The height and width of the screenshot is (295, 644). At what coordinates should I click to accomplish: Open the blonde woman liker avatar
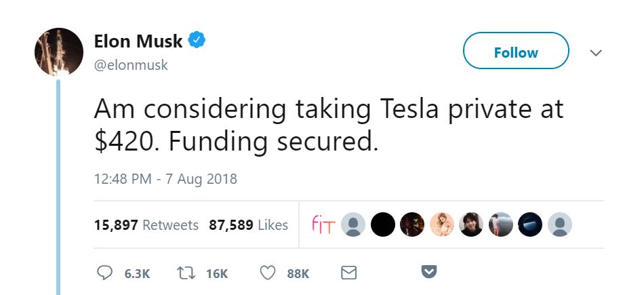[x=441, y=224]
